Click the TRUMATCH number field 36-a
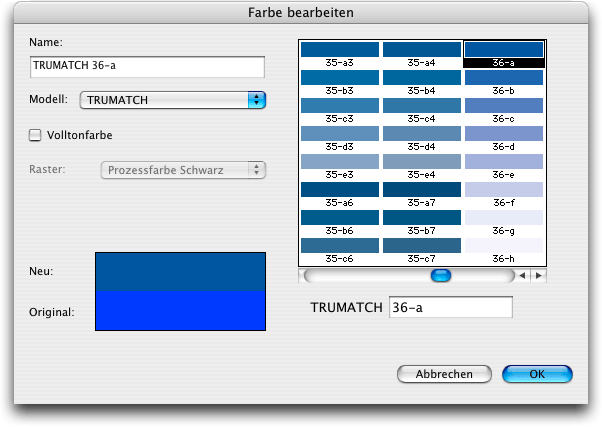This screenshot has height=427, width=602. pos(451,307)
